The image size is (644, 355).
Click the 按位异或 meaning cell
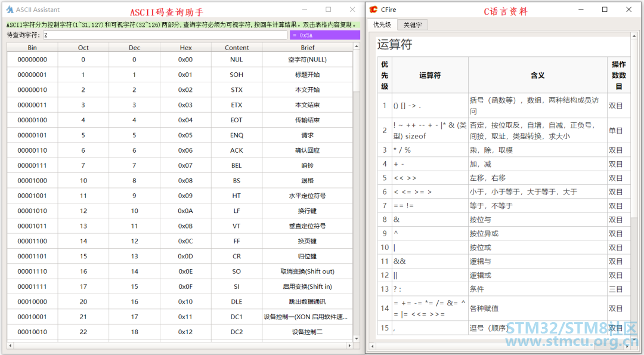click(538, 234)
